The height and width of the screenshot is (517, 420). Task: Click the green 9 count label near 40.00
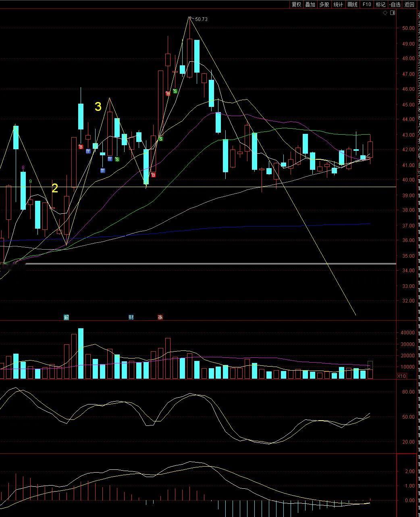point(31,181)
